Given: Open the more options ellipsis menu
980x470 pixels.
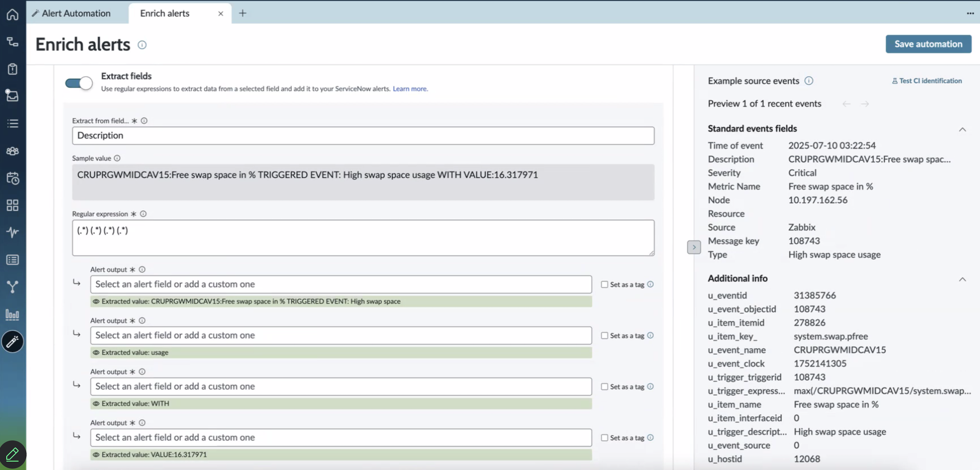Looking at the screenshot, I should point(970,13).
